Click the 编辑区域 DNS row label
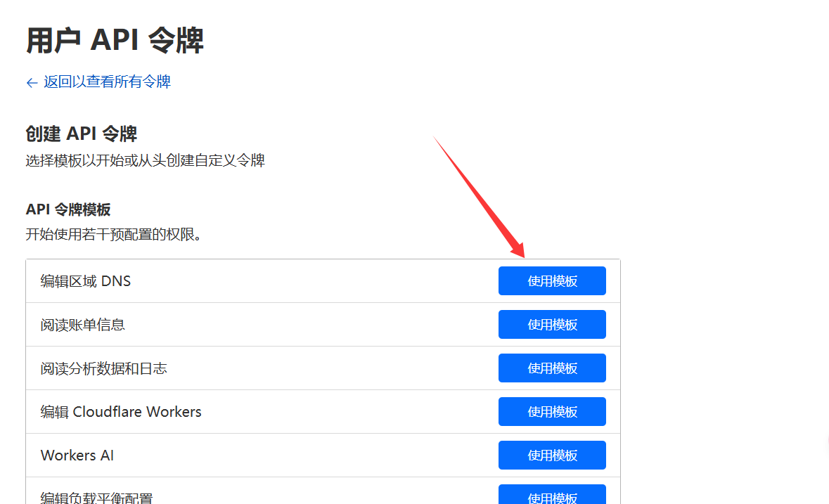 tap(86, 281)
